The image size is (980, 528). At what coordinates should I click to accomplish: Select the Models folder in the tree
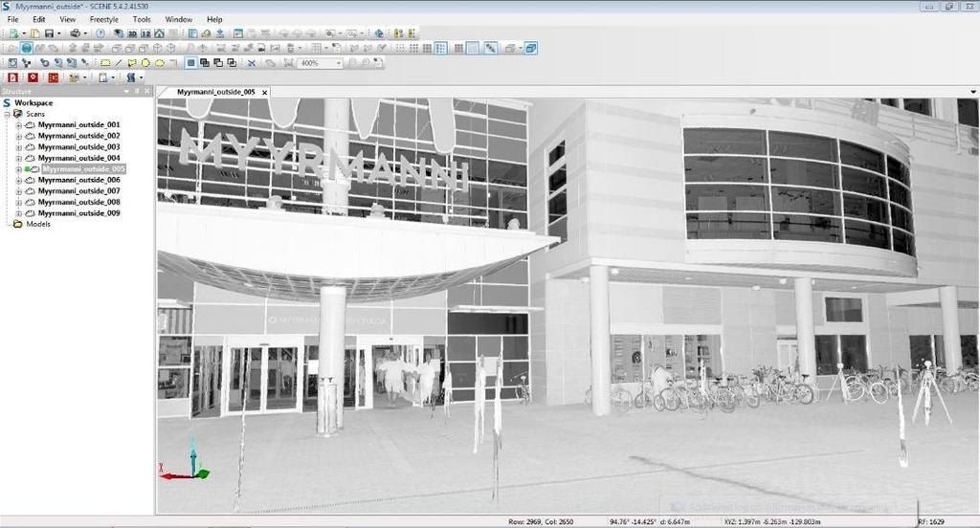pos(38,224)
